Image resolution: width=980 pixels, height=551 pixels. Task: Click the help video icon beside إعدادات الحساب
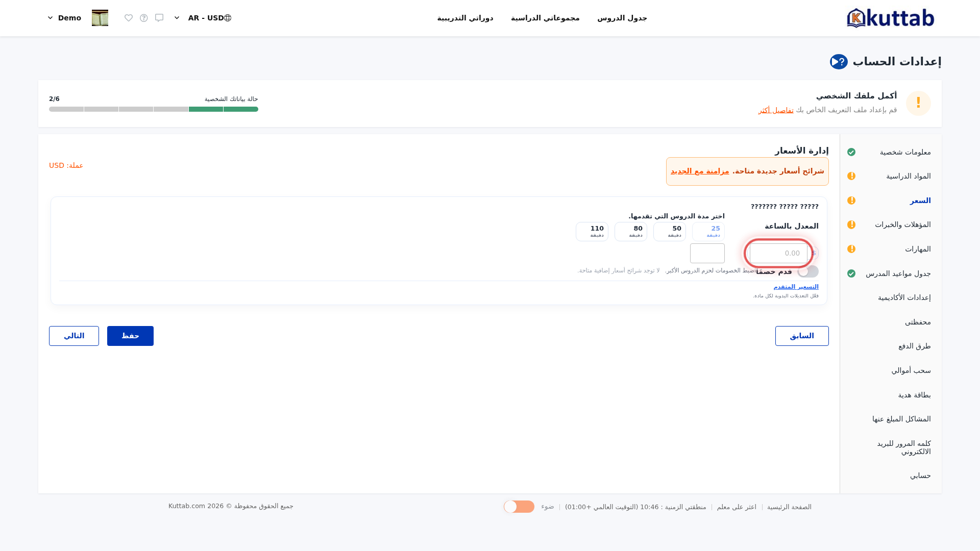[x=839, y=62]
